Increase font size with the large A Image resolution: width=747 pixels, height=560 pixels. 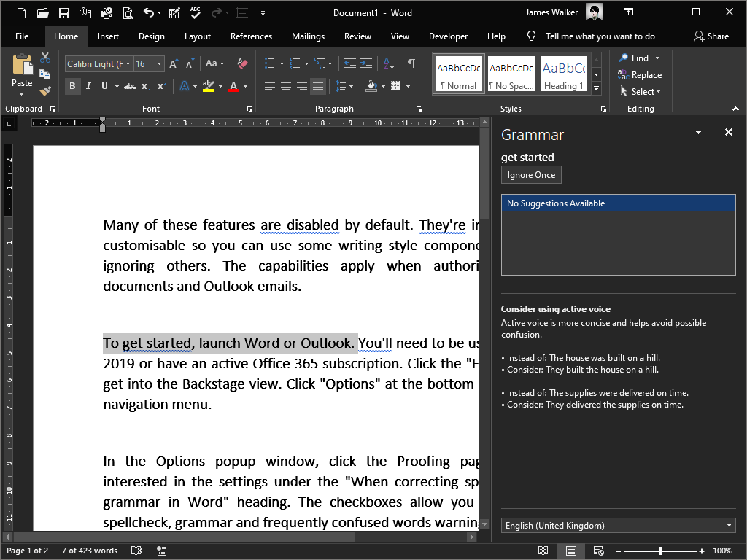click(174, 64)
